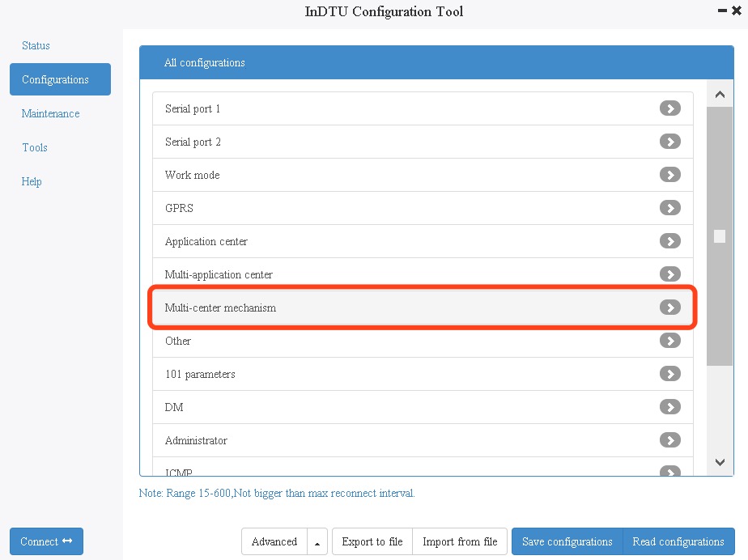Click Export to file
The image size is (748, 560).
click(x=372, y=542)
